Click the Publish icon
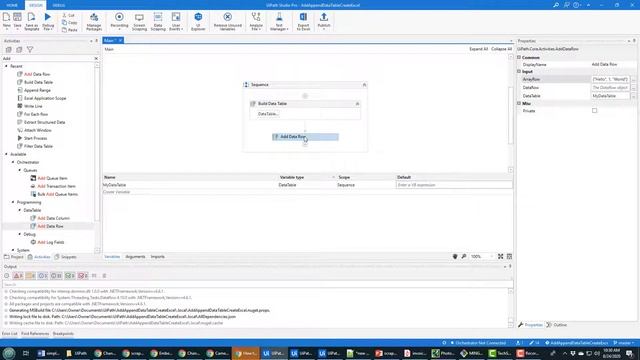 pyautogui.click(x=324, y=21)
